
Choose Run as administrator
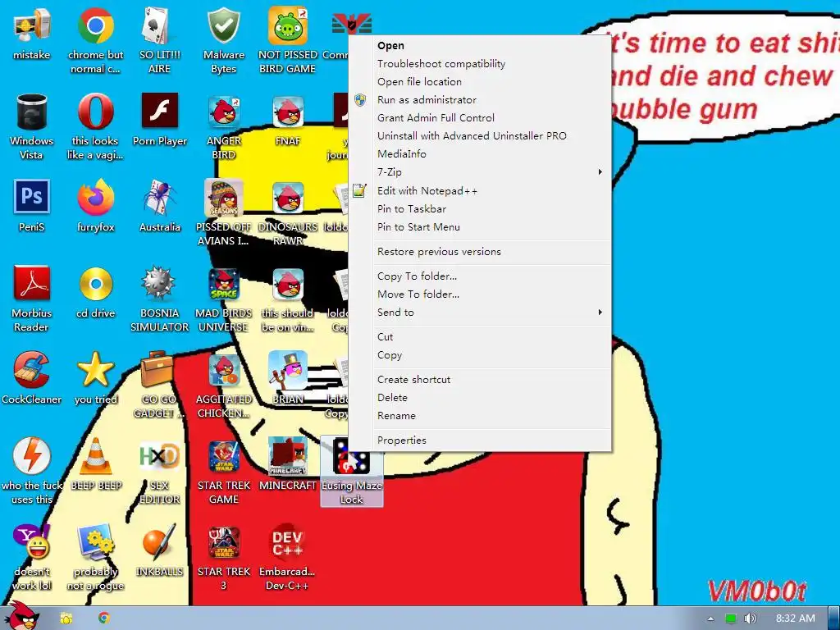pyautogui.click(x=479, y=100)
